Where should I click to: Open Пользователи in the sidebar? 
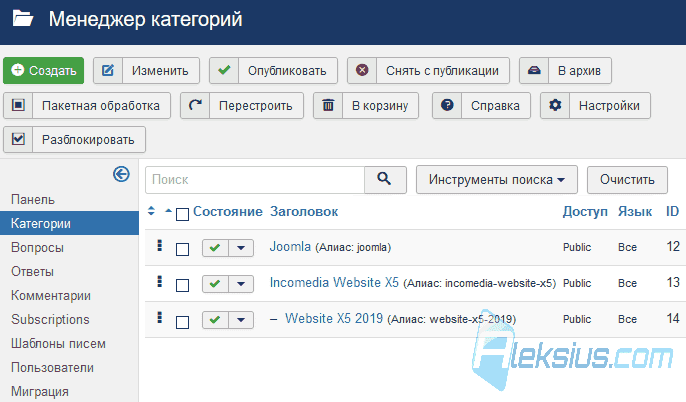tap(52, 367)
